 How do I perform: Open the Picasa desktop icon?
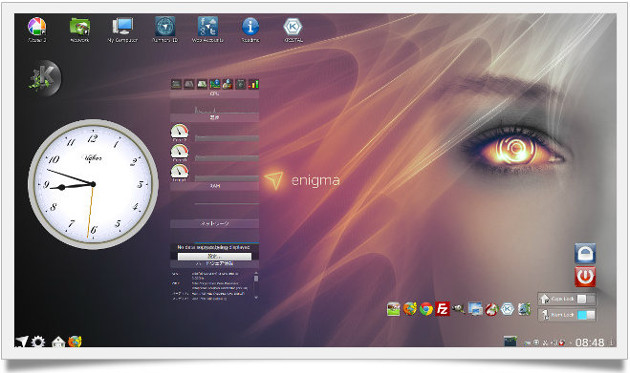(x=37, y=27)
